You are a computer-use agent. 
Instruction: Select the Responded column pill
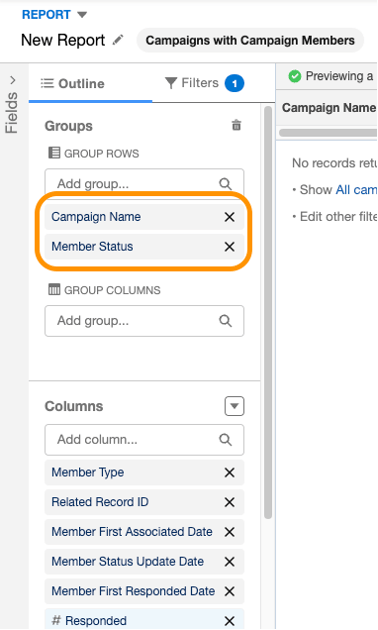point(144,619)
